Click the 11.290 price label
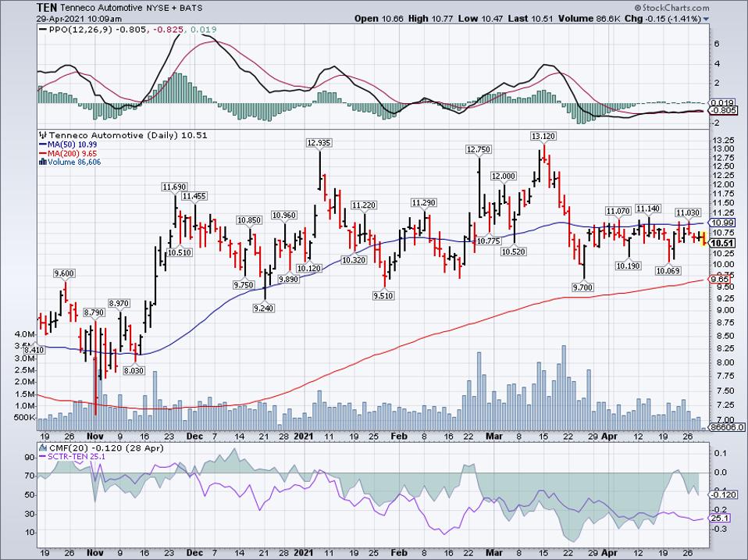This screenshot has height=560, width=748. tap(424, 203)
